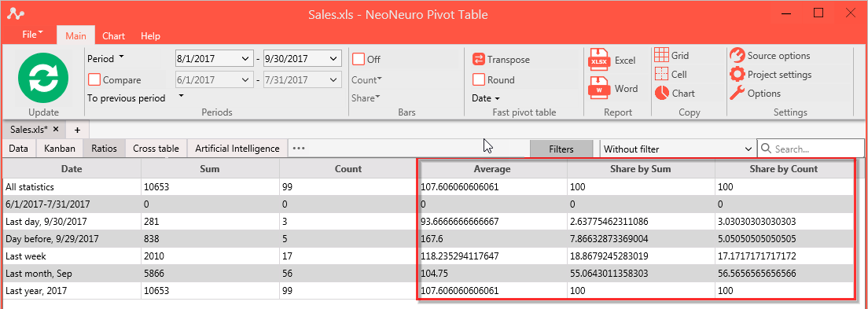The image size is (868, 309).
Task: Open the start date 8/1/2017 dropdown
Action: [245, 58]
